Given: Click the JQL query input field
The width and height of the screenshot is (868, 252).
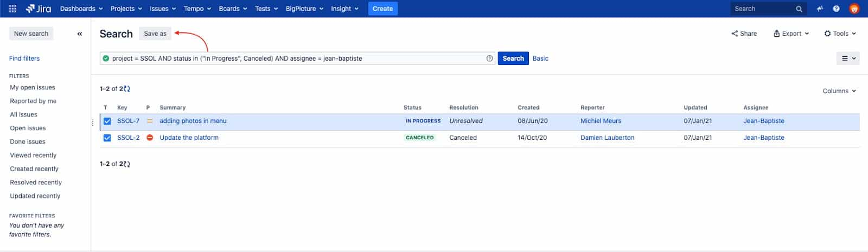Looking at the screenshot, I should (x=297, y=59).
